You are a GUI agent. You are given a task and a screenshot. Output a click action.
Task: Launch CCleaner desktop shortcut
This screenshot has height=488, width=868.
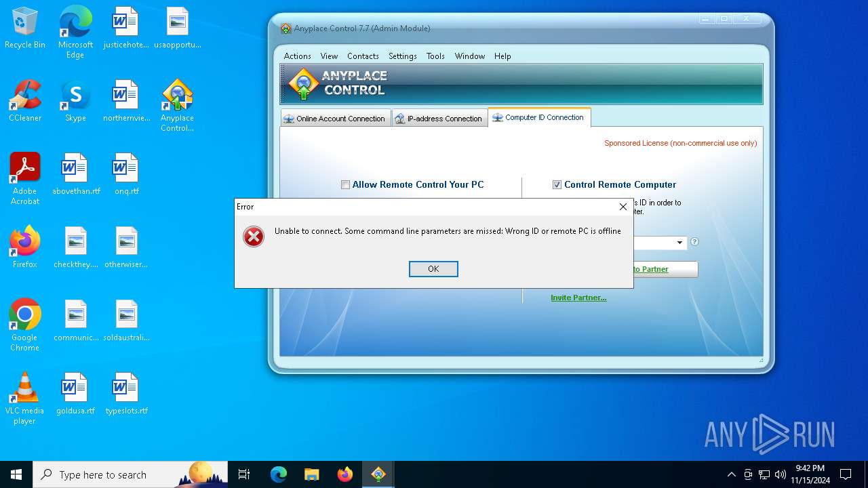25,101
